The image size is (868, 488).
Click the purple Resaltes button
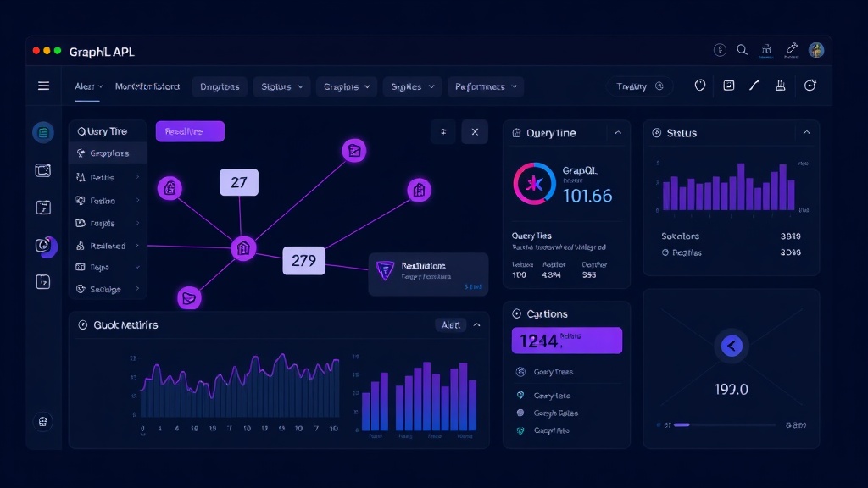[x=190, y=131]
